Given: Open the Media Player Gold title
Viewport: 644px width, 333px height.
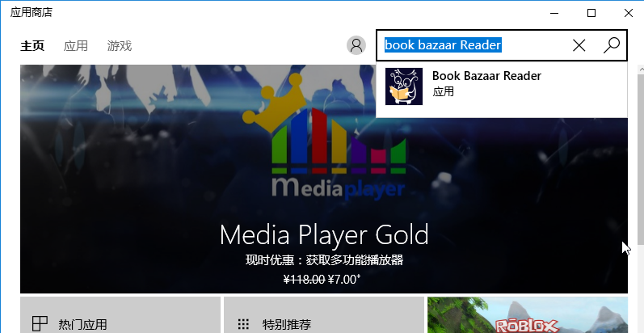Looking at the screenshot, I should pos(324,235).
